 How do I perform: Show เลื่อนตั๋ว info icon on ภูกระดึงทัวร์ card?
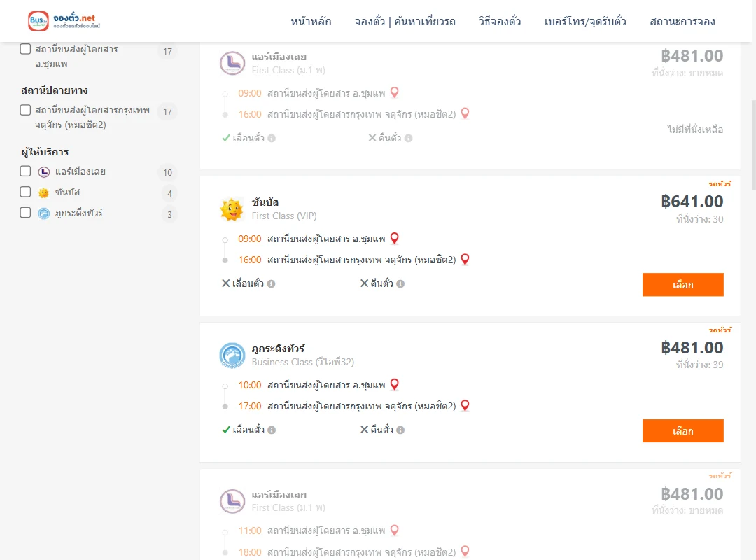tap(272, 430)
